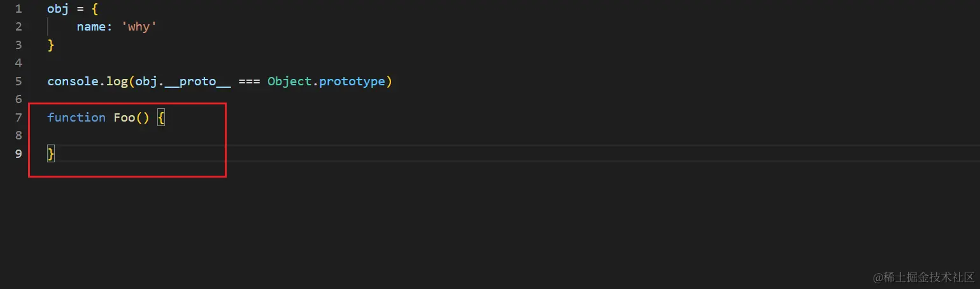
Task: Click line number 2 in the gutter
Action: tap(18, 27)
